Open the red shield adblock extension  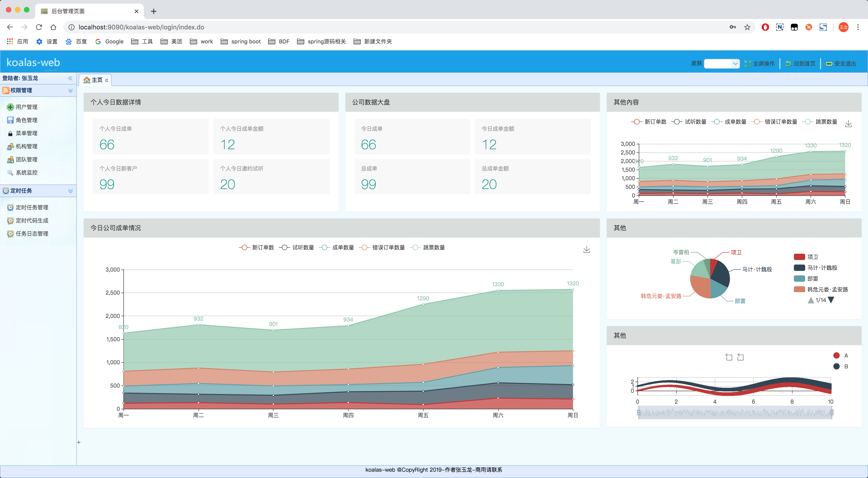[x=765, y=27]
